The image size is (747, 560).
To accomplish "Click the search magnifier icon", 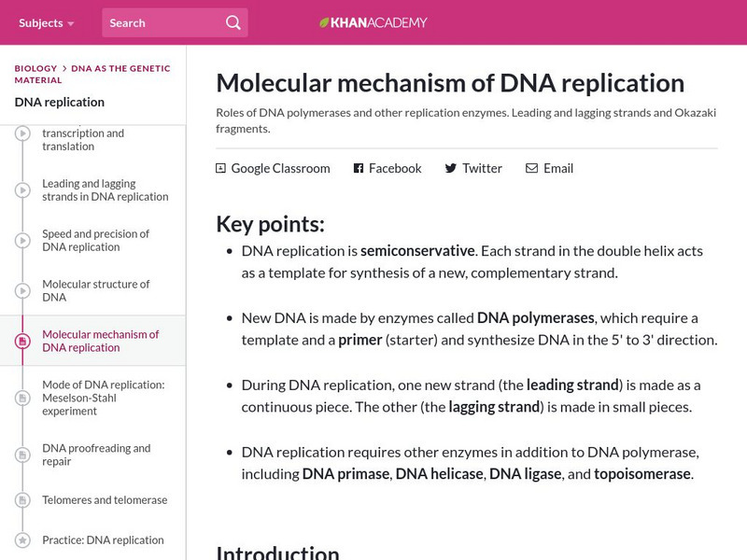I will (x=232, y=21).
